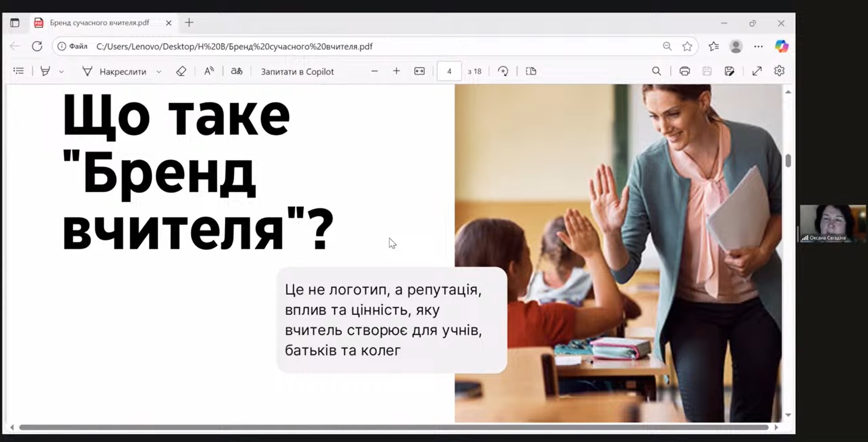Viewport: 868px width, 442px height.
Task: Click the translate icon
Action: click(x=237, y=71)
